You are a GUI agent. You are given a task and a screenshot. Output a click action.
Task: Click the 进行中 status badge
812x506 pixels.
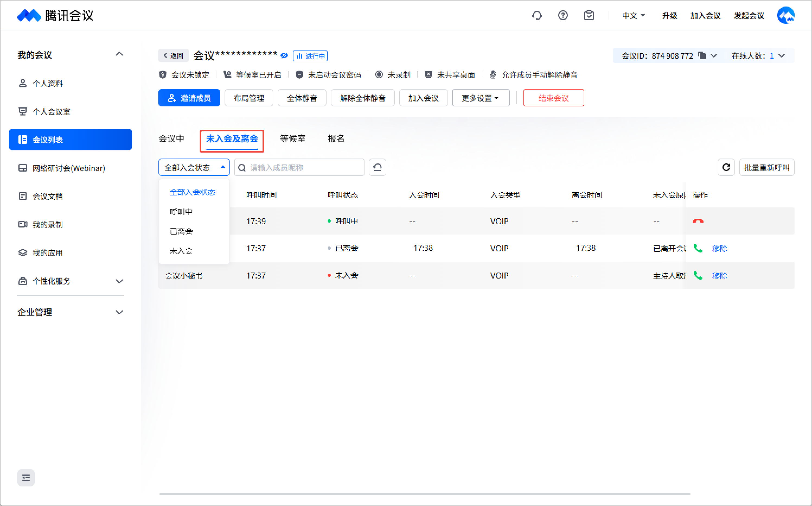click(310, 56)
